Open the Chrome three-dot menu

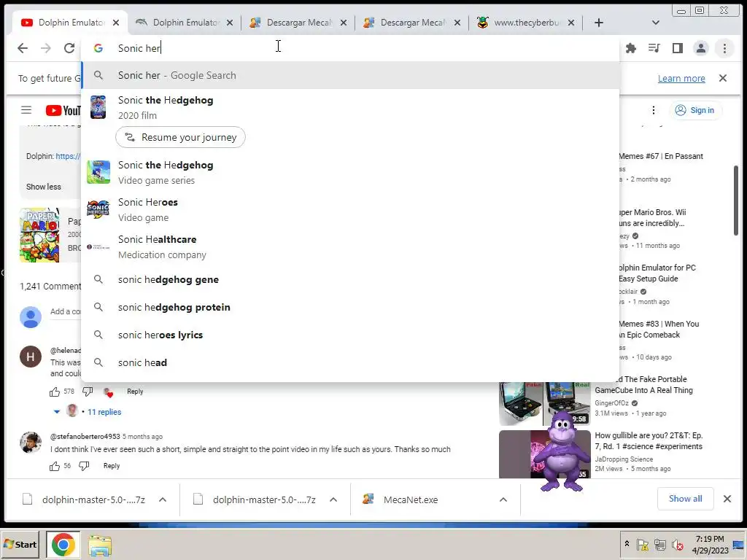pos(724,48)
